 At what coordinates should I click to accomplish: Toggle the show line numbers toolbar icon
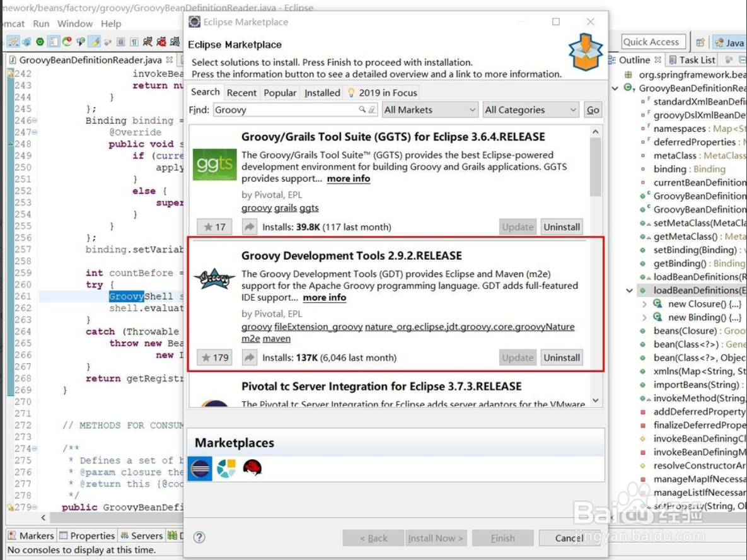click(54, 42)
